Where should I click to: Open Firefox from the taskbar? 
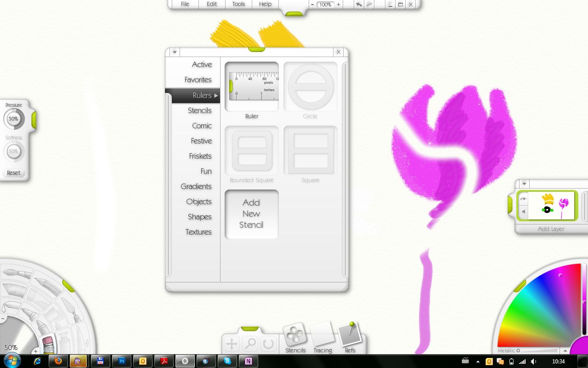click(58, 361)
